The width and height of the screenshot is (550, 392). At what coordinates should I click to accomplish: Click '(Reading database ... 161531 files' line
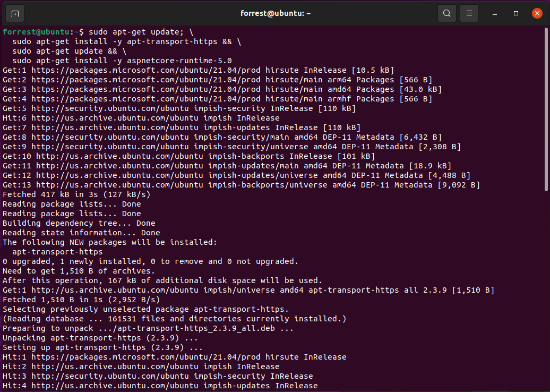click(174, 319)
